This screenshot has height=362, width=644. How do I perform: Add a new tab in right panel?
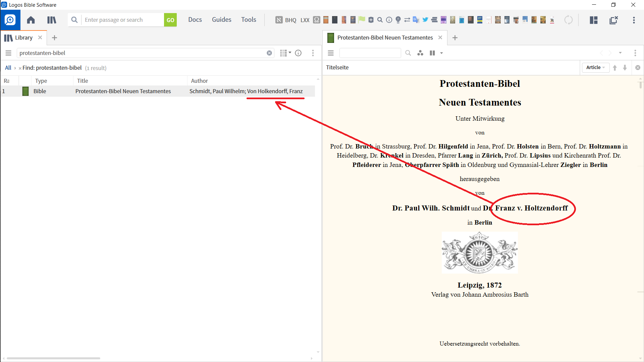455,38
